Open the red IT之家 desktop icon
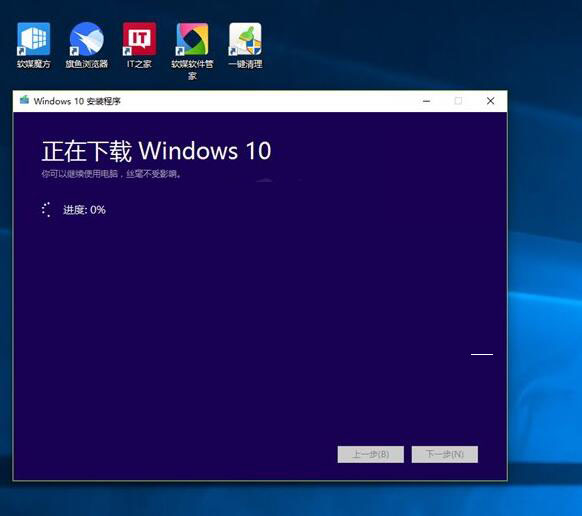Screen dimensions: 582x516 coord(139,39)
